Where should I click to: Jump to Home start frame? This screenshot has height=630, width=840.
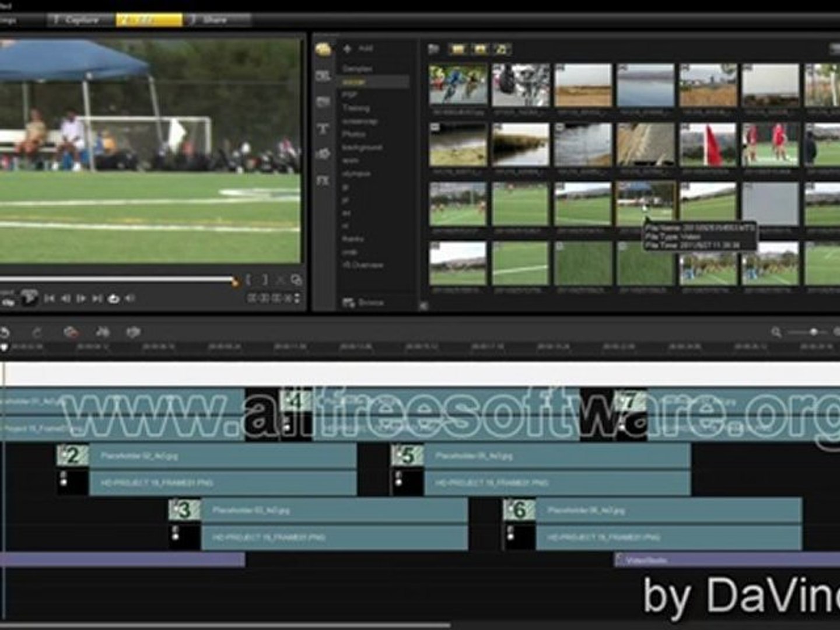point(50,299)
